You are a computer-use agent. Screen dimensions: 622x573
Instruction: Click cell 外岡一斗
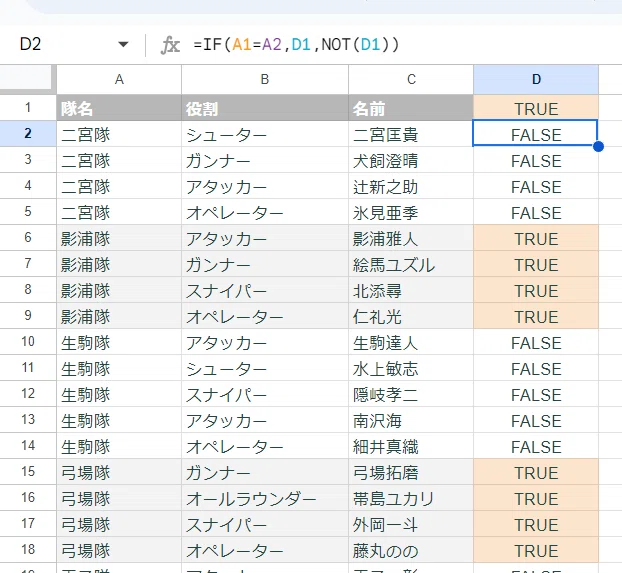click(411, 524)
